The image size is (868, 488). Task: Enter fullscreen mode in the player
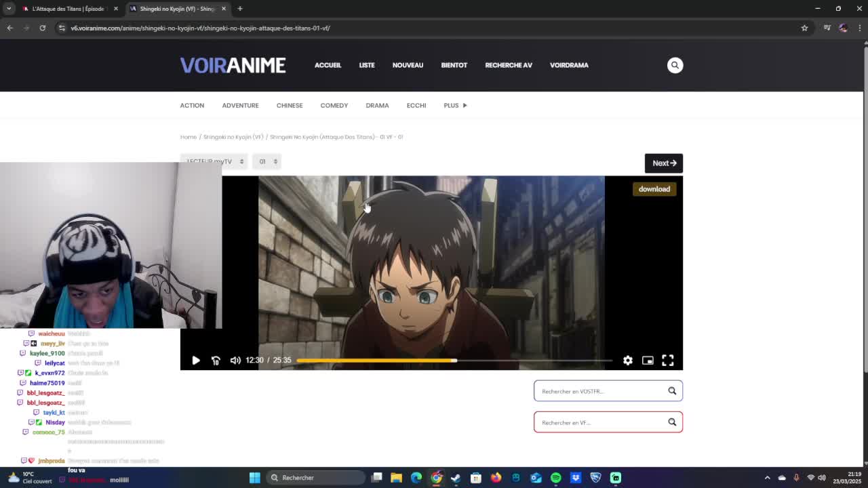(x=668, y=361)
